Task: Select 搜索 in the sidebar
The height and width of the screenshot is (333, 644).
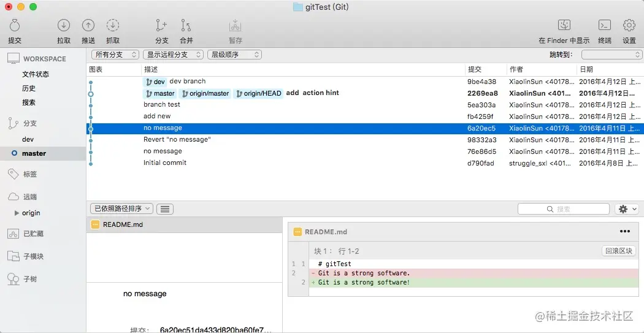Action: click(29, 102)
